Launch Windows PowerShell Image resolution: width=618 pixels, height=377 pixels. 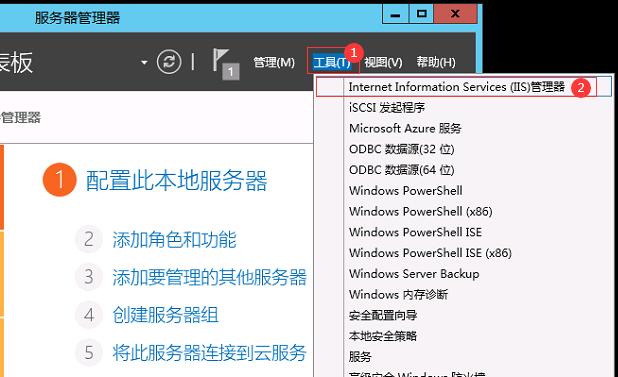coord(406,191)
